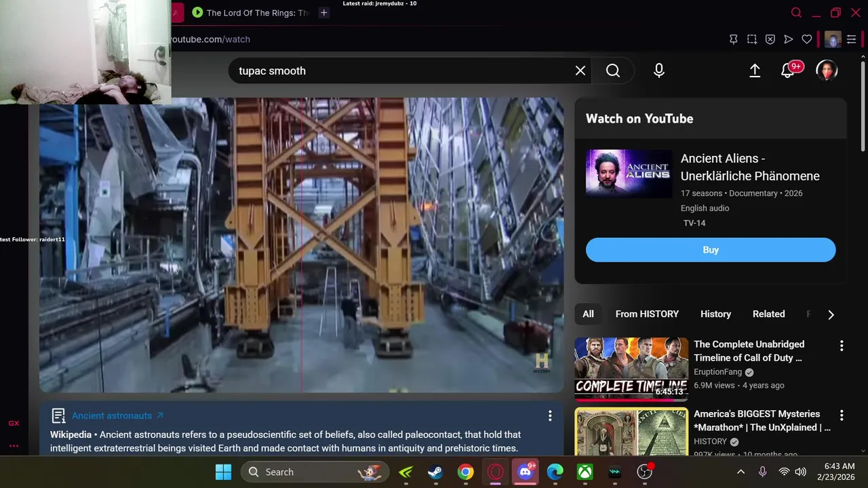
Task: Open a new browser tab
Action: click(x=324, y=13)
